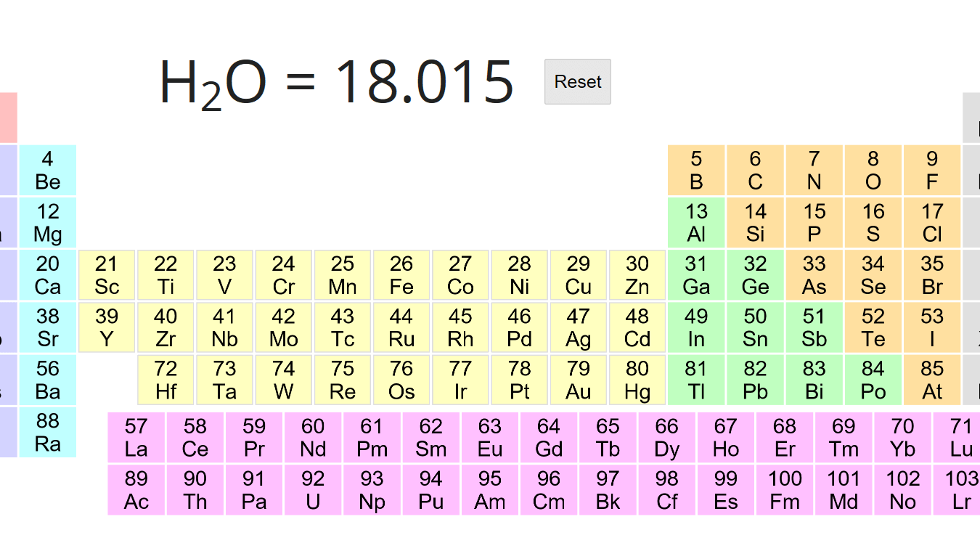Screen dimensions: 980x551
Task: Click Gold in the periodic table
Action: coord(579,380)
